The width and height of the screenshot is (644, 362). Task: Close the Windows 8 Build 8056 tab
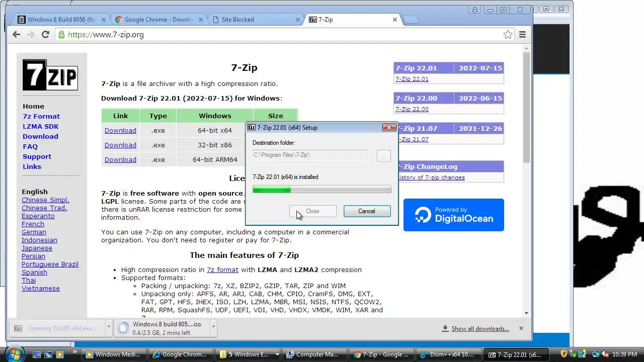pyautogui.click(x=104, y=20)
